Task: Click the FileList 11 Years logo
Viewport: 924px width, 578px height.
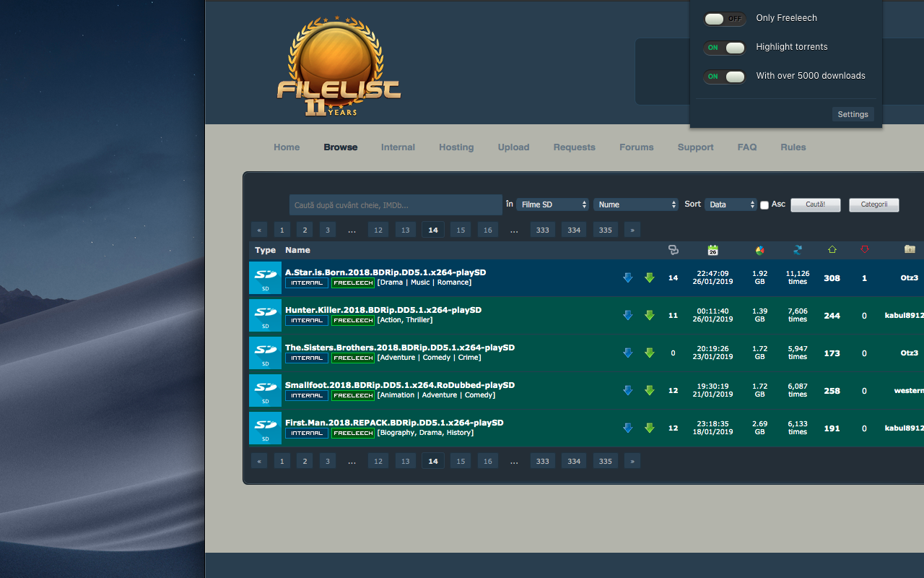Action: 339,66
